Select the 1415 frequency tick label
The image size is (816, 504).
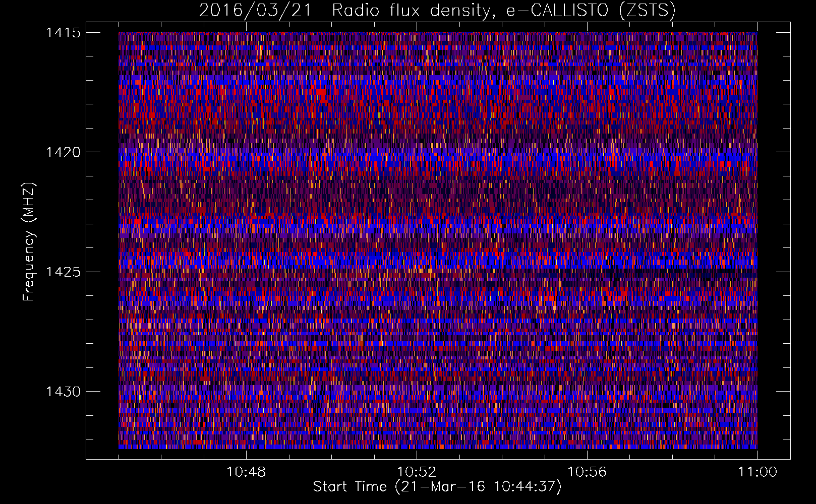63,33
